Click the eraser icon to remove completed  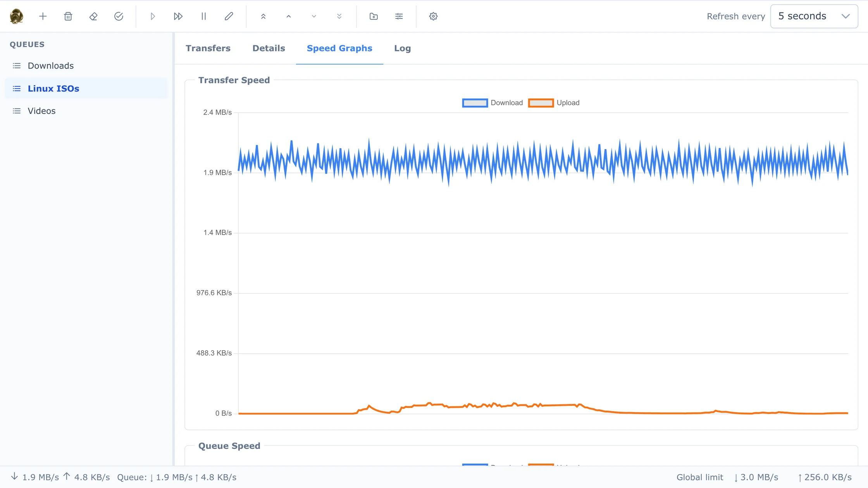93,16
